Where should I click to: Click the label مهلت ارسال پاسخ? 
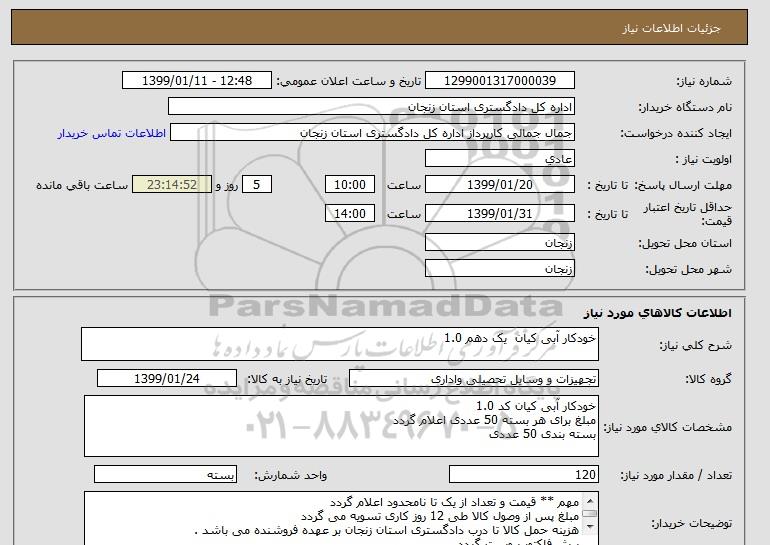(683, 185)
